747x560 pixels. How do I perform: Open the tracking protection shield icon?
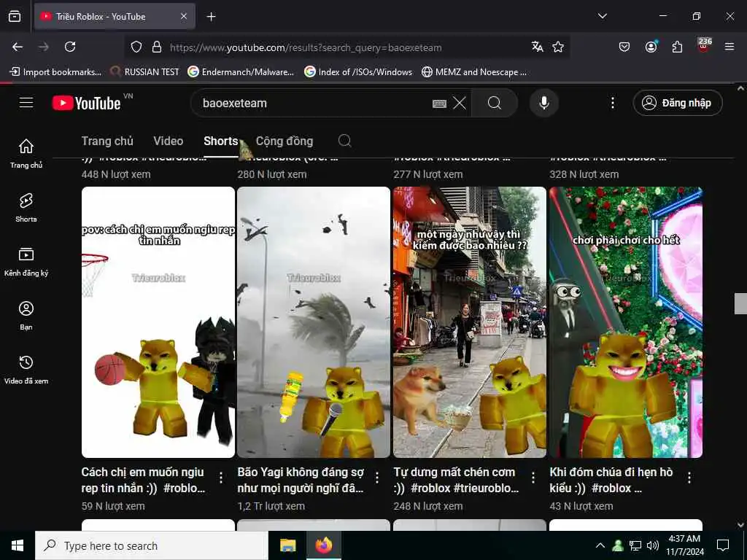click(136, 47)
